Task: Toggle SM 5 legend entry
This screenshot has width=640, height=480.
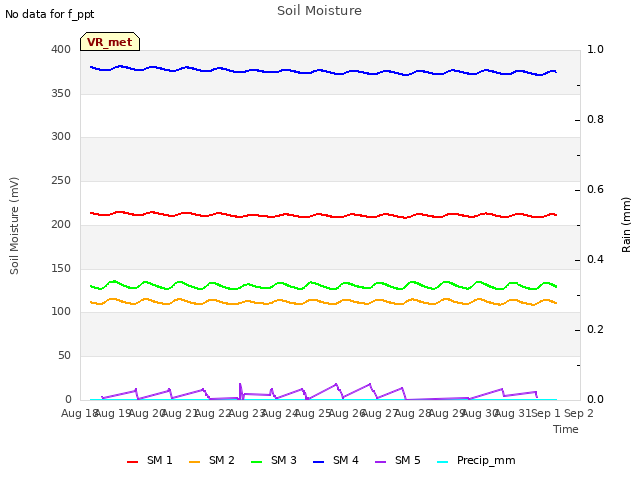Action: [398, 461]
